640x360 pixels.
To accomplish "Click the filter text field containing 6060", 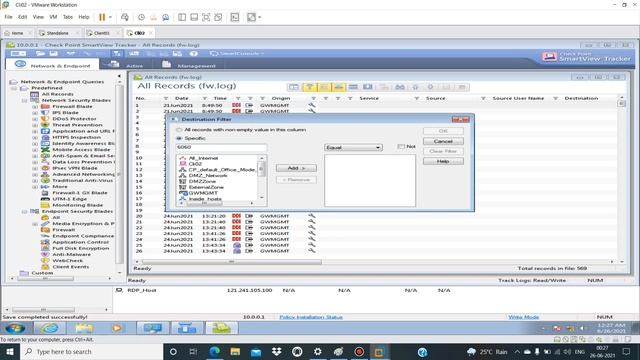I will pos(222,147).
